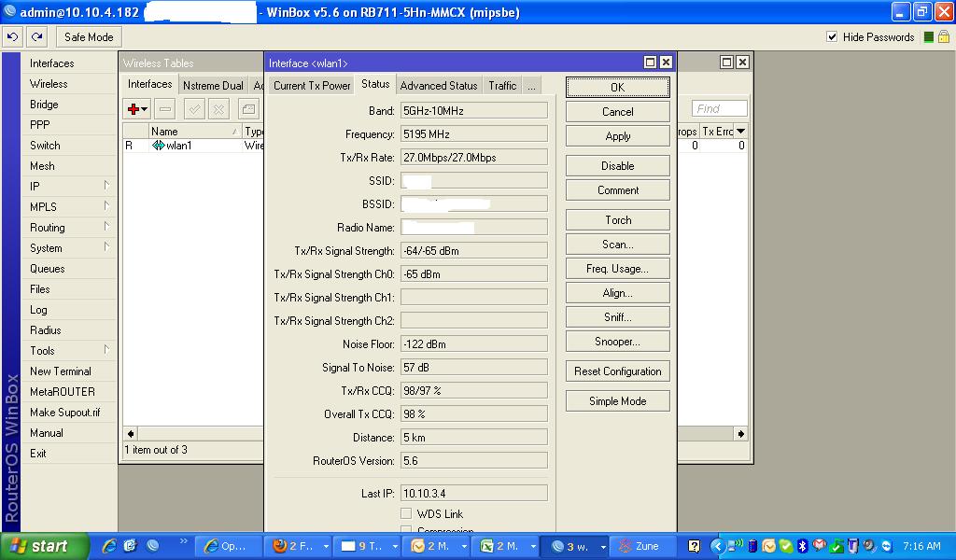Click the padlock icon at top right
The image size is (956, 560).
pos(944,37)
